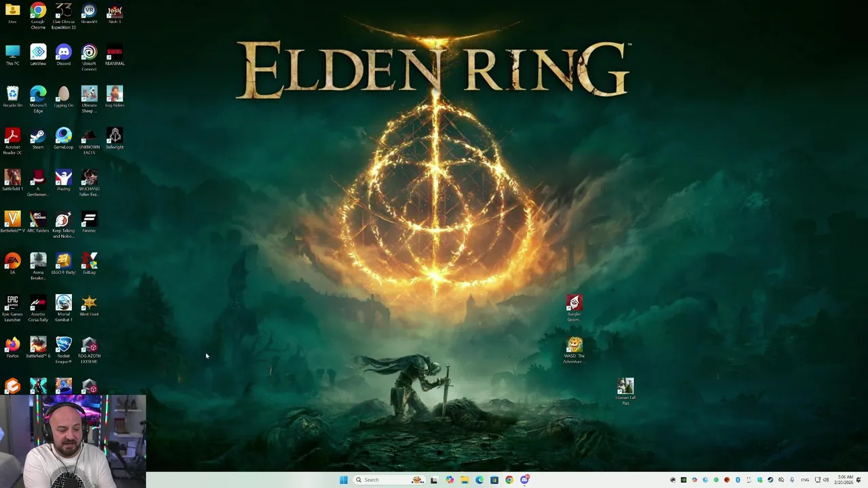Viewport: 868px width, 488px height.
Task: Open the volume control in system tray
Action: coord(826,480)
